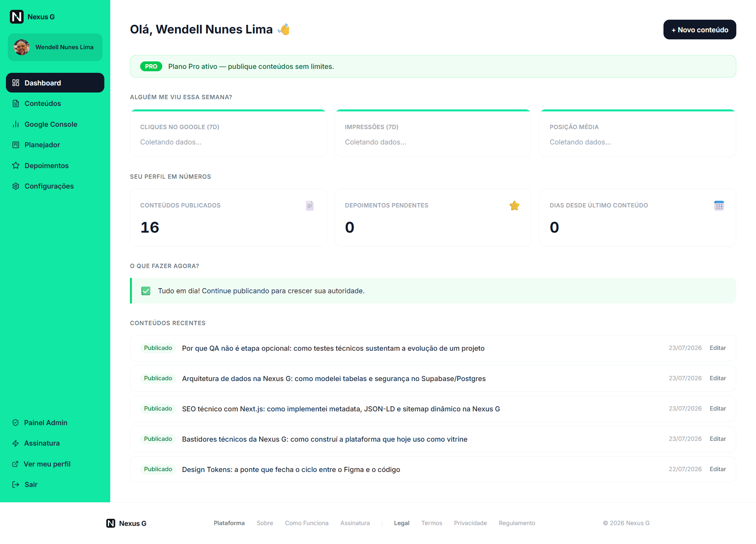The width and height of the screenshot is (756, 544).
Task: Open Painel Admin
Action: click(x=55, y=423)
